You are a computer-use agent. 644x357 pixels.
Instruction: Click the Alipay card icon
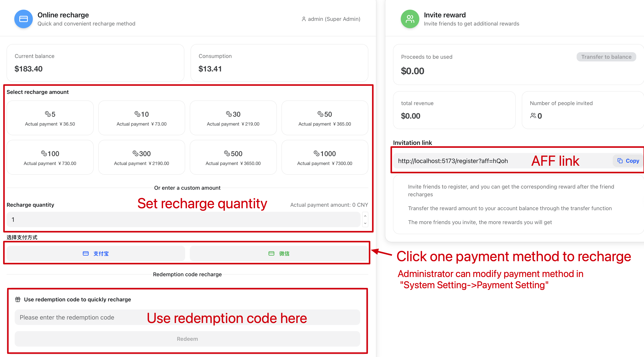point(86,254)
